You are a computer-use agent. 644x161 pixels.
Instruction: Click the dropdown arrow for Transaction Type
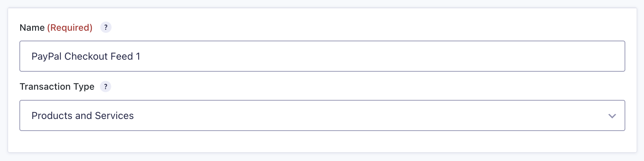(612, 116)
